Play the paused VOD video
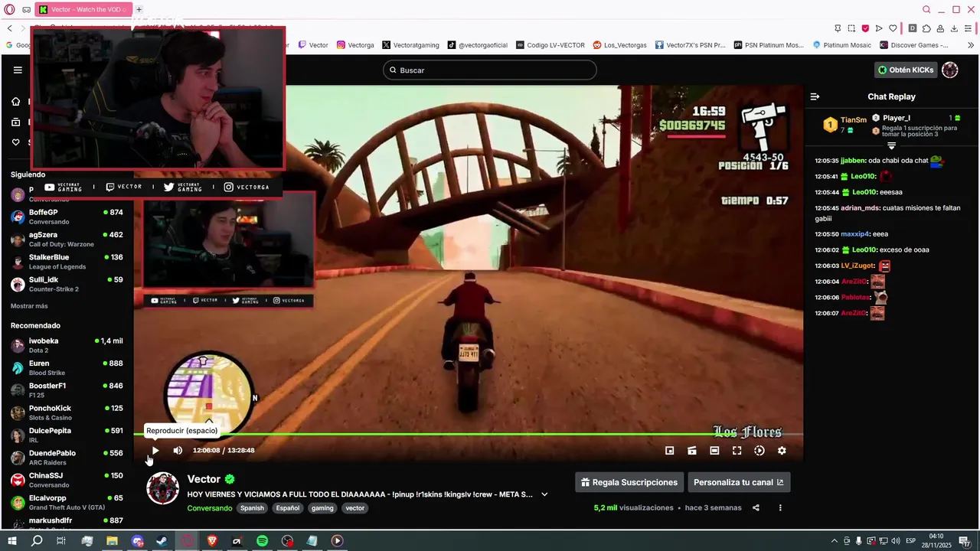The image size is (980, 551). tap(155, 451)
